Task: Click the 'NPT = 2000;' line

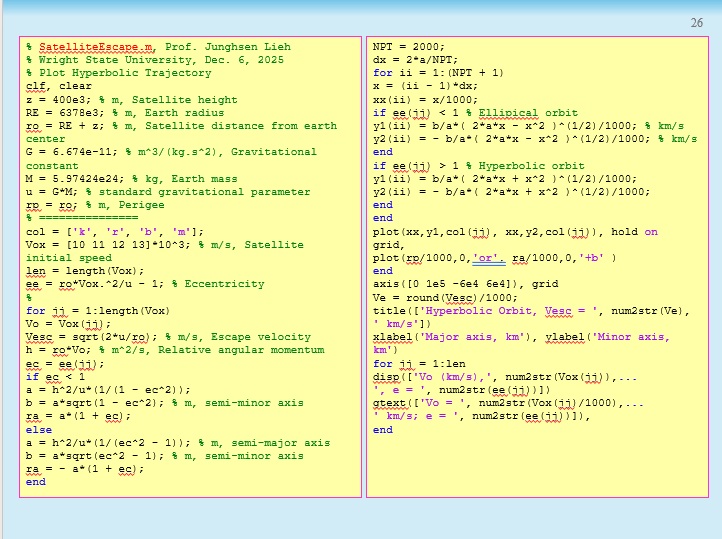Action: point(408,47)
